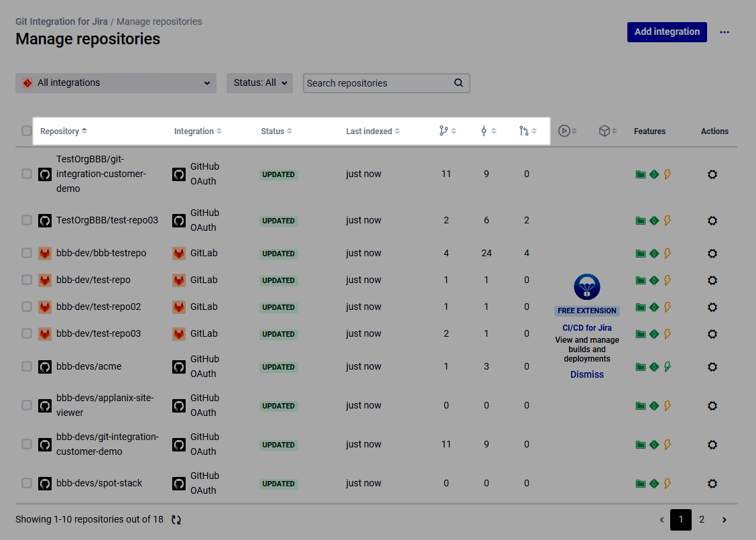Open actions gear for bbb-dev/bbb-testrepo
The height and width of the screenshot is (540, 756).
click(712, 254)
